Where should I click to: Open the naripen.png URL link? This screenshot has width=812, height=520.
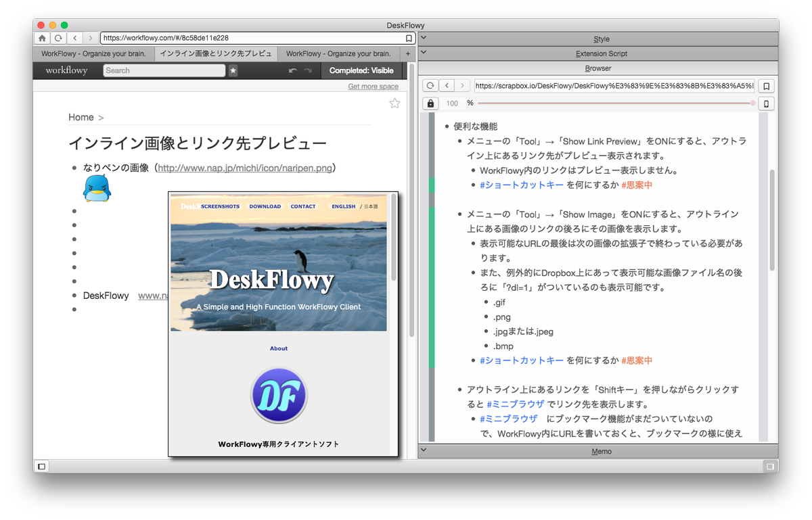[x=245, y=168]
